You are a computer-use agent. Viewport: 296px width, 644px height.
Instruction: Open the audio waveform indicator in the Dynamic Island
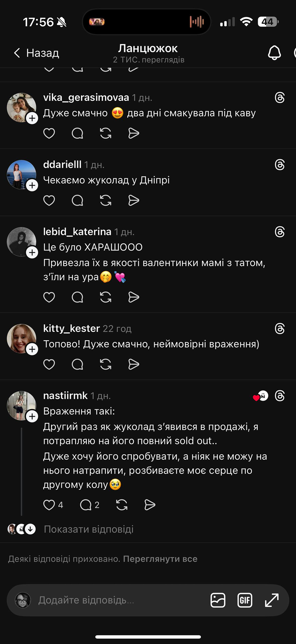coord(197,22)
